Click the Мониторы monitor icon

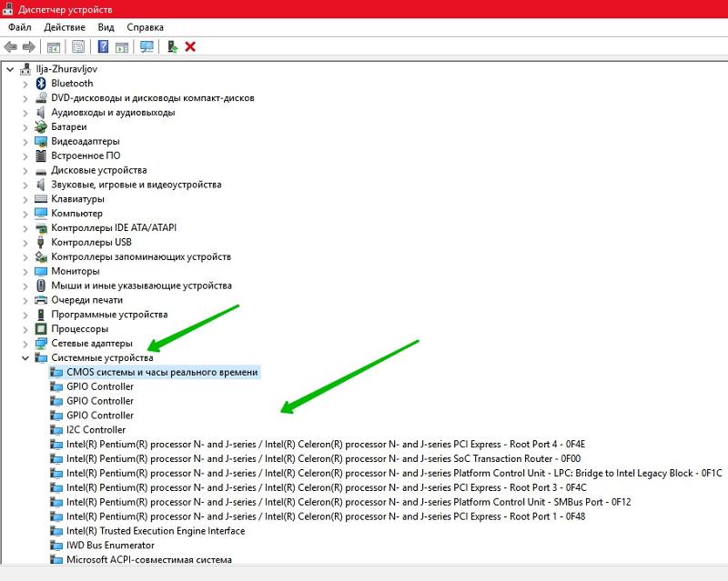(x=41, y=271)
